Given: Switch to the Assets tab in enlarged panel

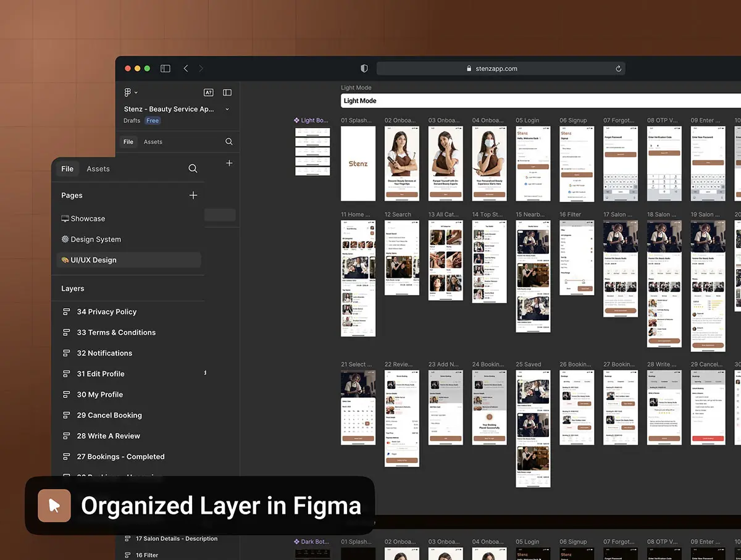Looking at the screenshot, I should (98, 169).
